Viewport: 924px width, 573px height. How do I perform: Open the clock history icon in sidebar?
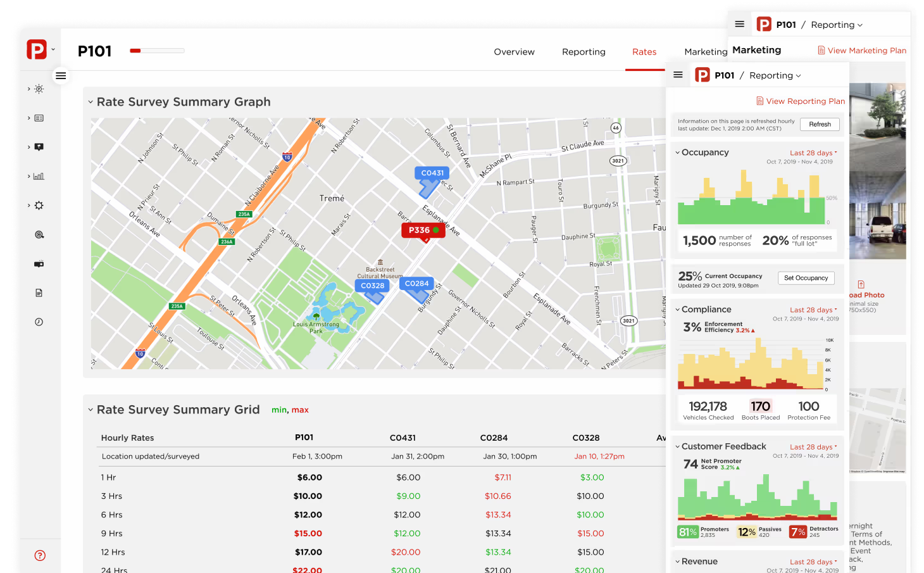tap(39, 322)
